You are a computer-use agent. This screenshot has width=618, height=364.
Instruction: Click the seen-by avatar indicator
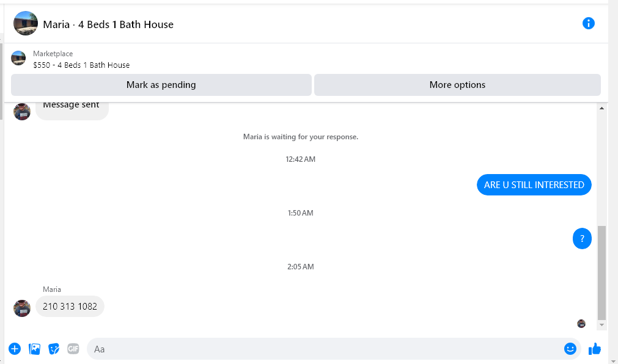pos(581,324)
